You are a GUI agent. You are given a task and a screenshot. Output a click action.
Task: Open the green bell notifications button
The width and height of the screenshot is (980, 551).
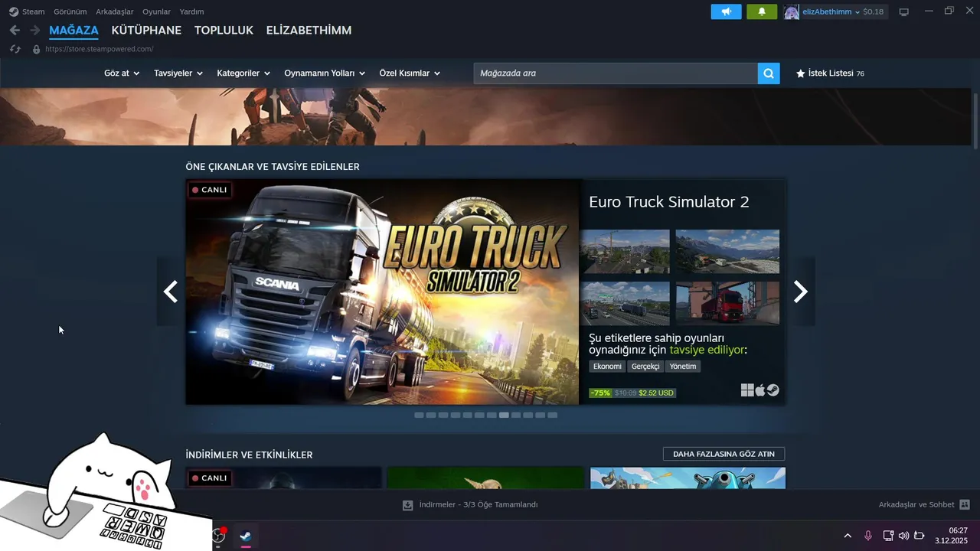[x=762, y=11]
